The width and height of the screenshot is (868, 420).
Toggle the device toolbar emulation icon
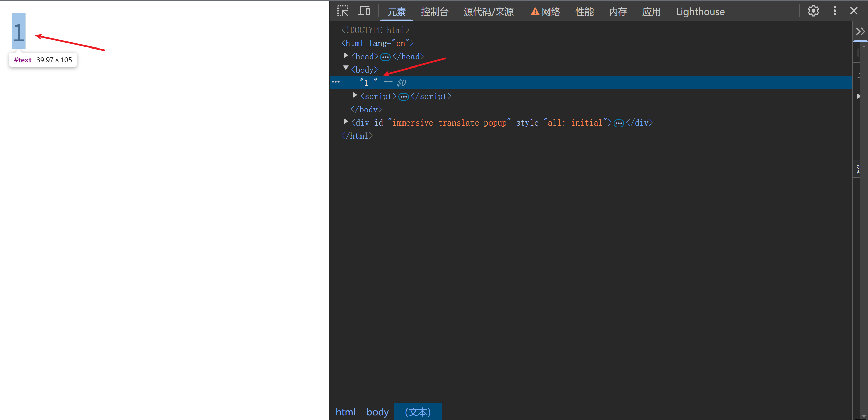(364, 11)
